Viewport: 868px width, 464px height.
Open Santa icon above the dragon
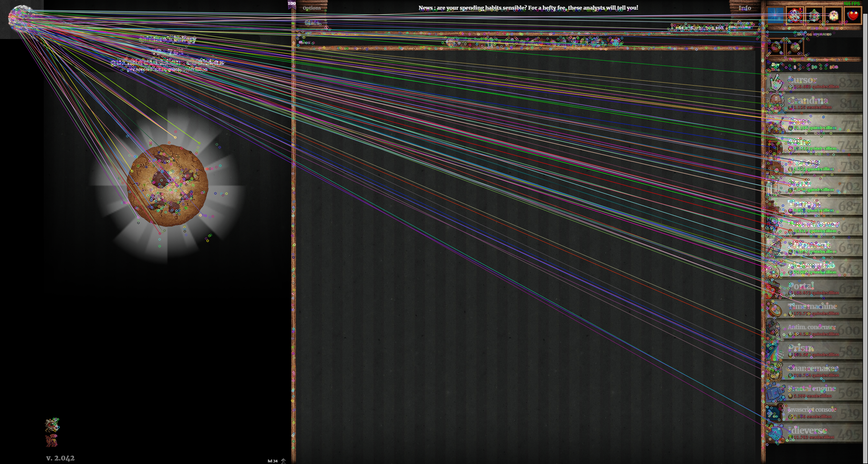coord(52,425)
